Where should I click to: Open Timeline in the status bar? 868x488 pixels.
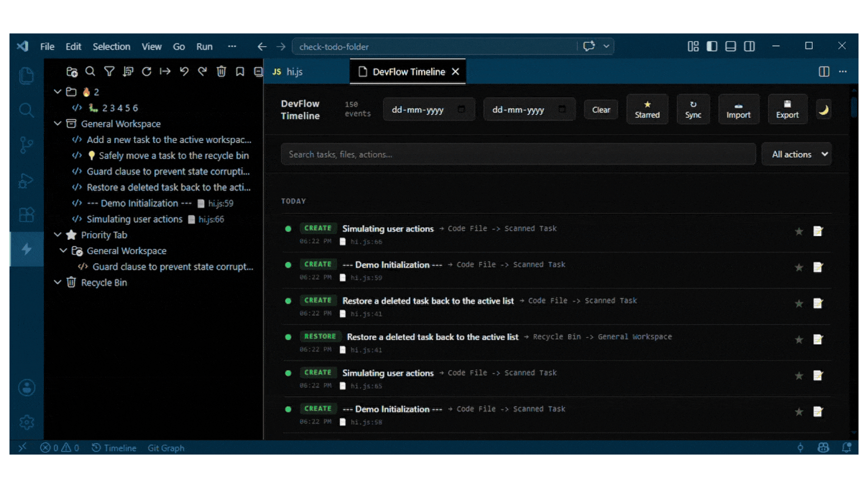[x=114, y=448]
